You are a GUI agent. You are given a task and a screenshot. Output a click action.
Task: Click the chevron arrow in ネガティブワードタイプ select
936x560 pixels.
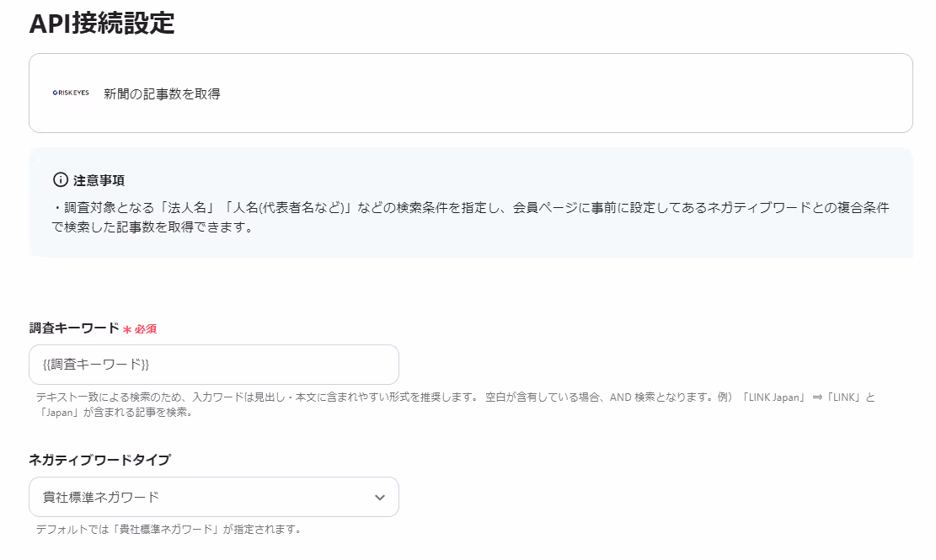click(380, 498)
